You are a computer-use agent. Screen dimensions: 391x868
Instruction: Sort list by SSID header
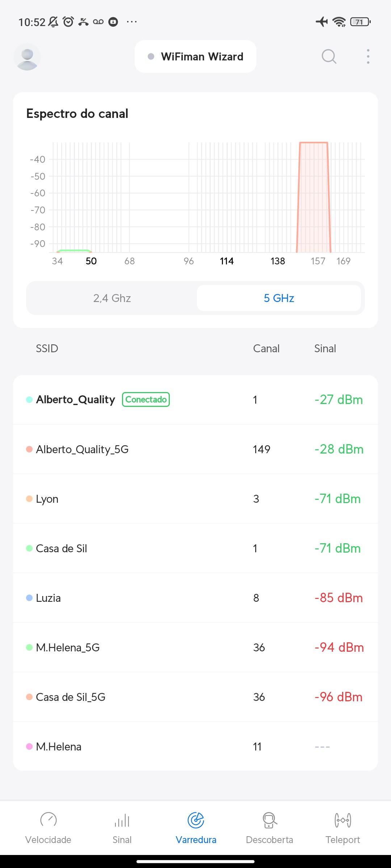(x=47, y=348)
